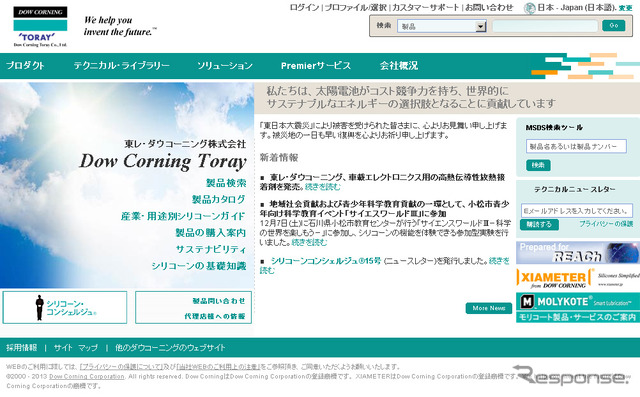The image size is (640, 397).
Task: Open 採用情報 footer link
Action: pyautogui.click(x=21, y=348)
